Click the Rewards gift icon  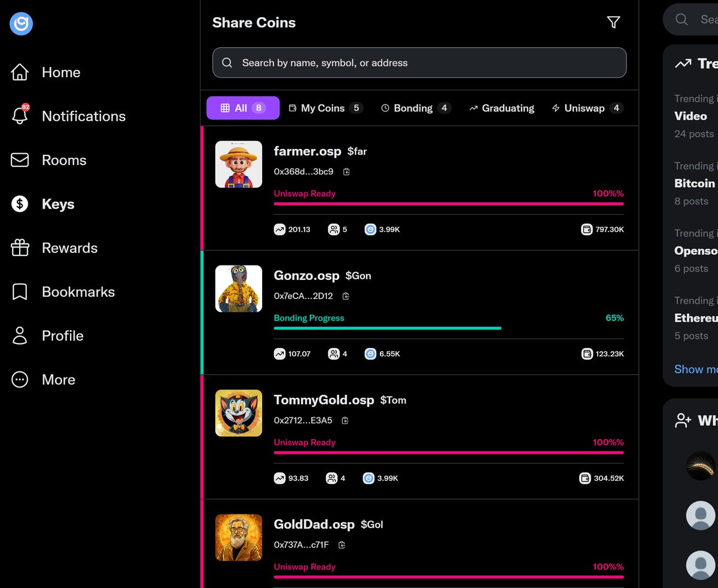[x=20, y=248]
